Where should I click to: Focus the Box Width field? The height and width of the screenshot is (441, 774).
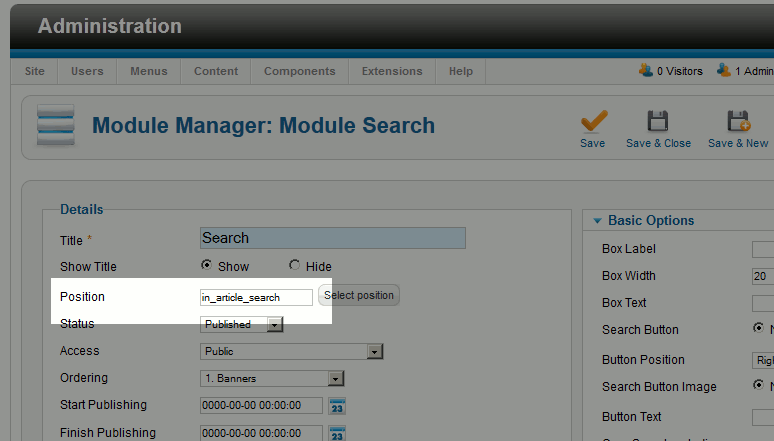pyautogui.click(x=763, y=276)
